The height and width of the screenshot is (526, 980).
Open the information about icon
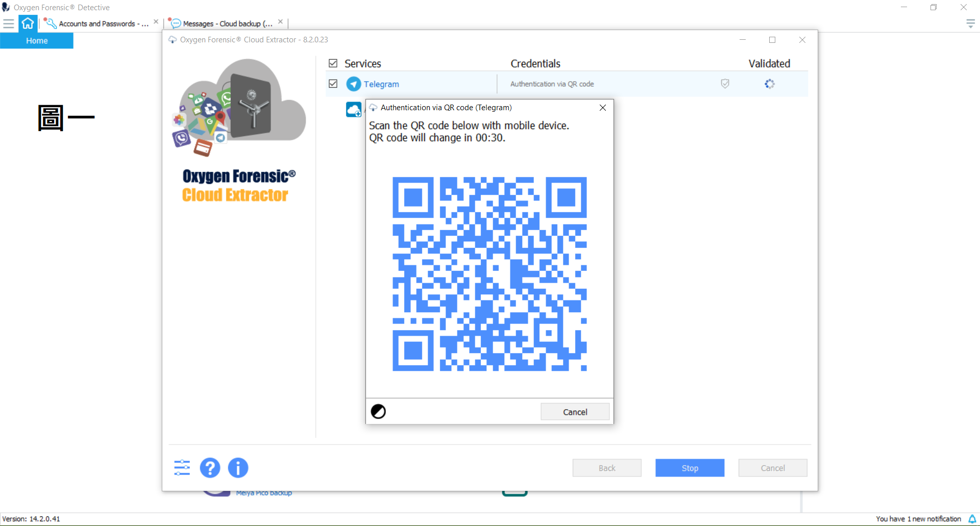coord(238,468)
